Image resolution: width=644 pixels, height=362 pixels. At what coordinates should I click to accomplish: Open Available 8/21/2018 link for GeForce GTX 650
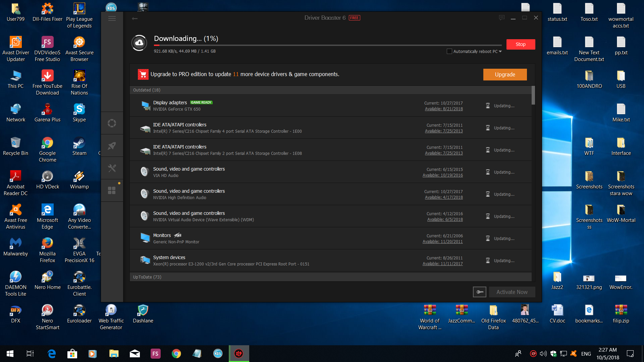click(x=444, y=109)
